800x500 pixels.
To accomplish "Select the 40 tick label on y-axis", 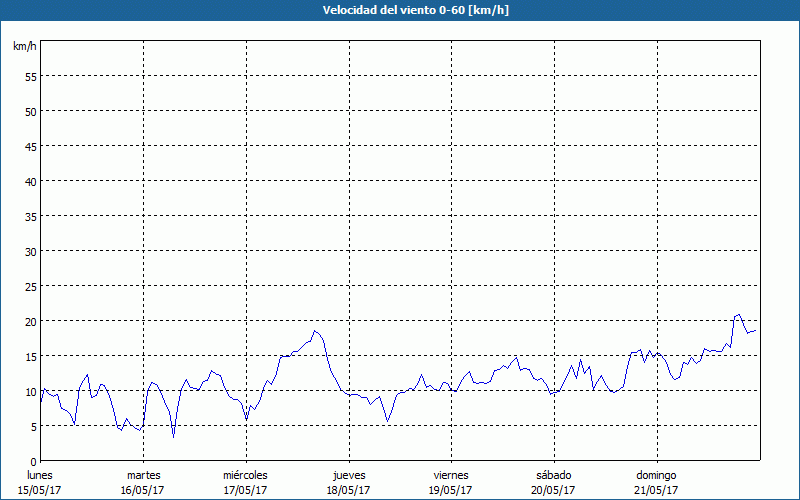I will pos(30,181).
